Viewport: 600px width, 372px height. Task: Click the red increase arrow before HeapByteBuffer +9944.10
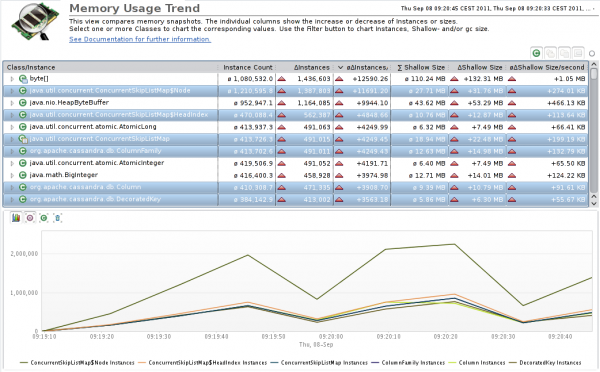tap(339, 103)
